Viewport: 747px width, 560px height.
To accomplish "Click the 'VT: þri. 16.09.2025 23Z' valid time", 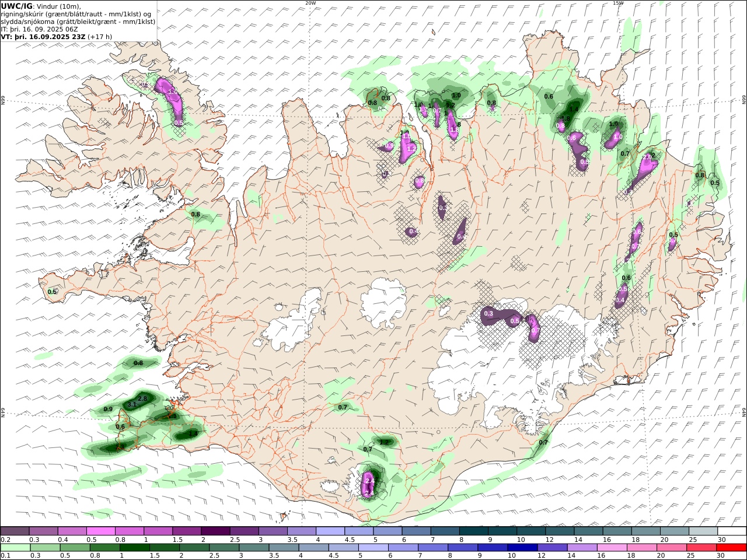I will point(43,36).
